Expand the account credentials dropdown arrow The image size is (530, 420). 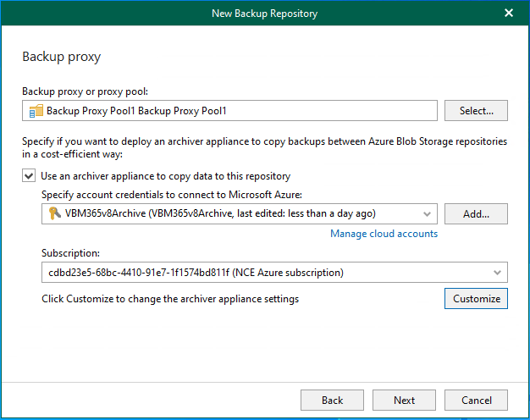(427, 214)
